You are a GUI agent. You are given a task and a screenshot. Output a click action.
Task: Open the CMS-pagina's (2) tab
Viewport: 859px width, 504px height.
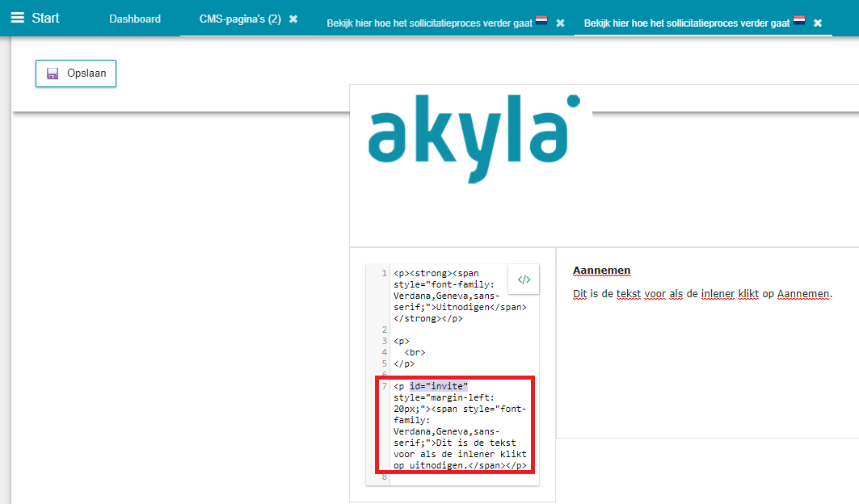click(x=240, y=19)
